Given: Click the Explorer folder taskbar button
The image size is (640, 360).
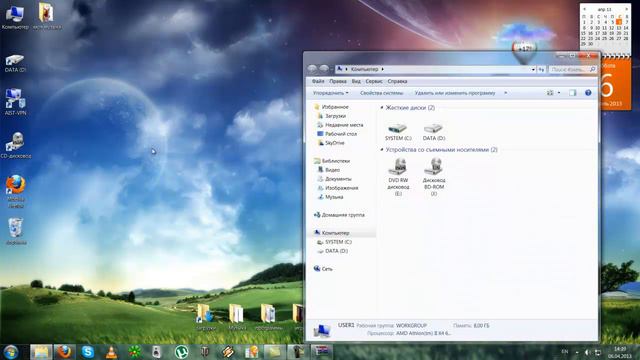Looking at the screenshot, I should pos(41,352).
